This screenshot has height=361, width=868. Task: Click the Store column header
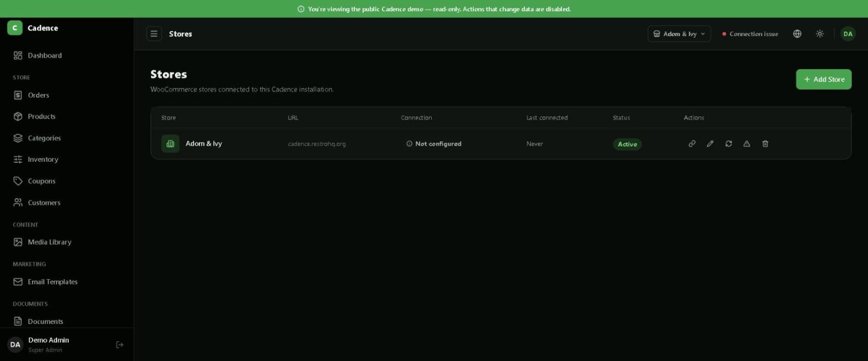(168, 117)
